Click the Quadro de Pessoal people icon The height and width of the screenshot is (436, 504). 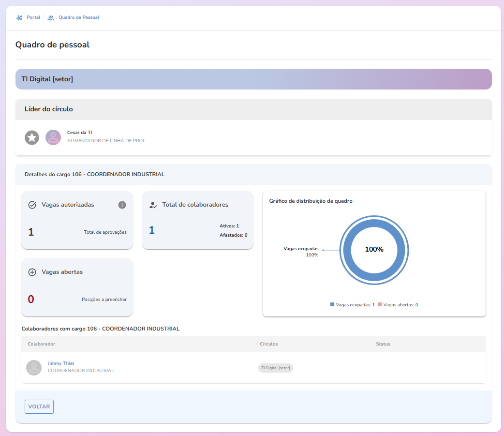[x=51, y=18]
